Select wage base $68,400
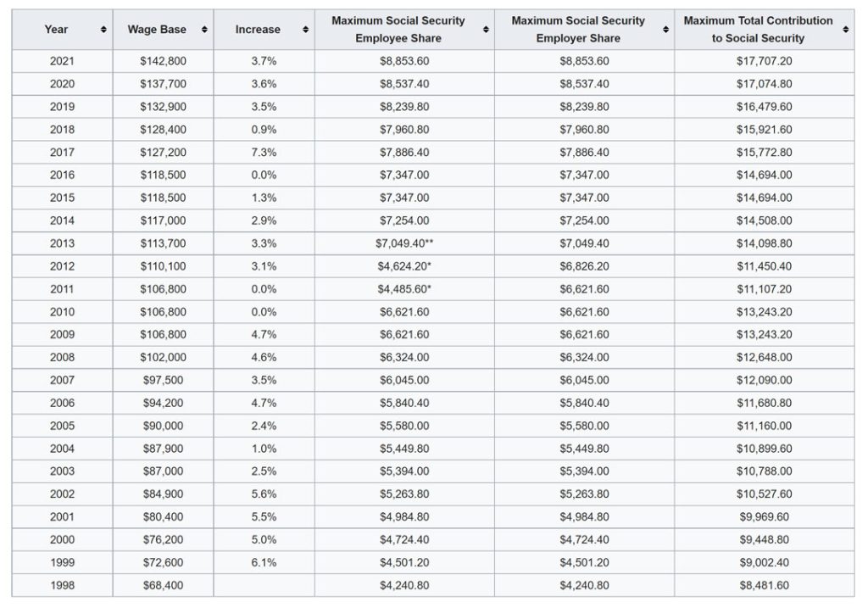868x608 pixels. tap(163, 585)
